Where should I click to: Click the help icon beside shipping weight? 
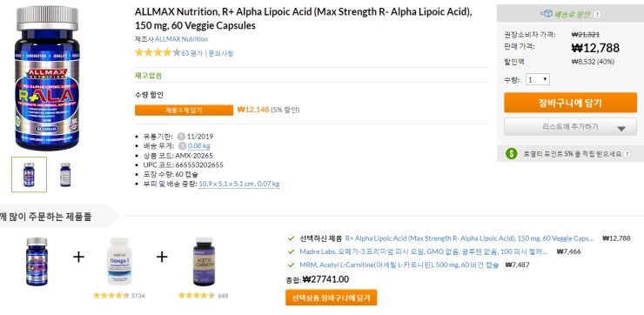pos(183,146)
